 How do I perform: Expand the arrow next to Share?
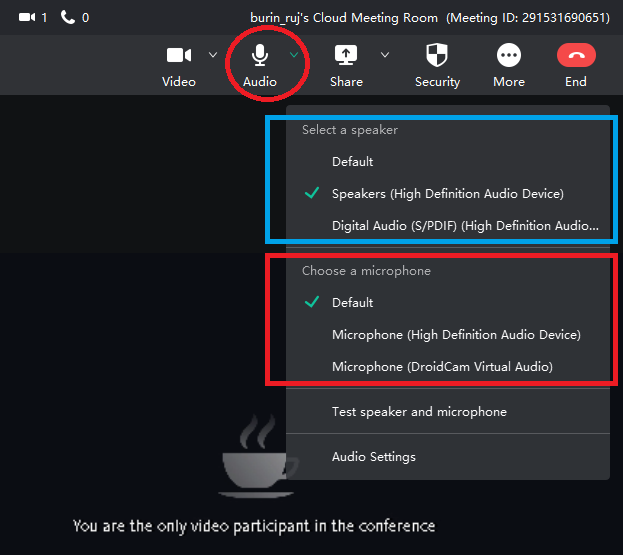click(385, 55)
